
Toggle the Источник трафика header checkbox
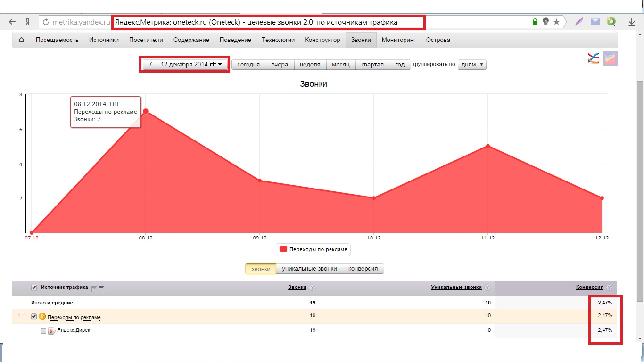[x=34, y=288]
